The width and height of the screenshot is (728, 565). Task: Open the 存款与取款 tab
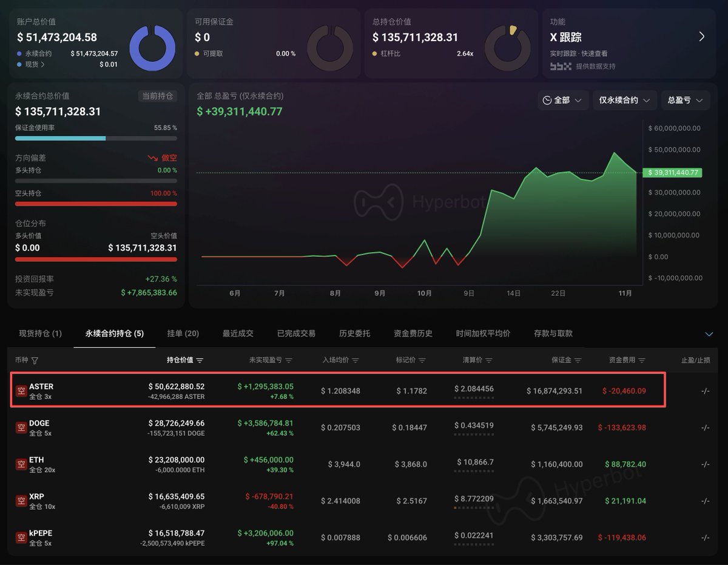553,333
